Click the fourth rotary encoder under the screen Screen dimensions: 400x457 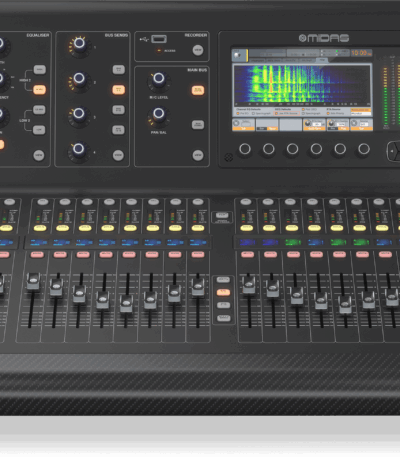316,149
